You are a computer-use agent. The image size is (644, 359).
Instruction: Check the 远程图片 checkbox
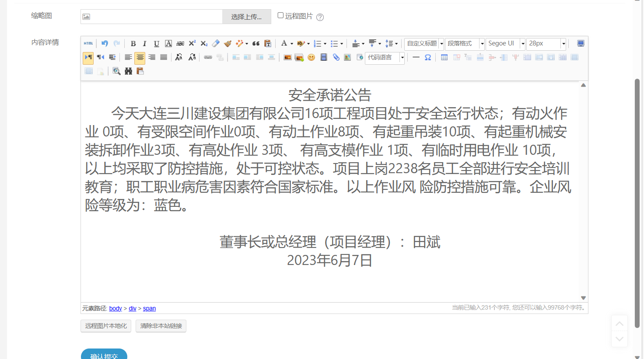[x=280, y=15]
